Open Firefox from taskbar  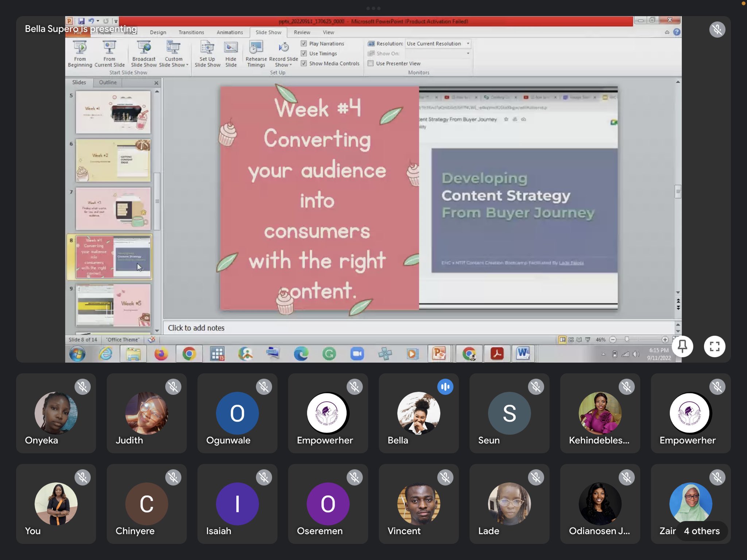tap(161, 354)
